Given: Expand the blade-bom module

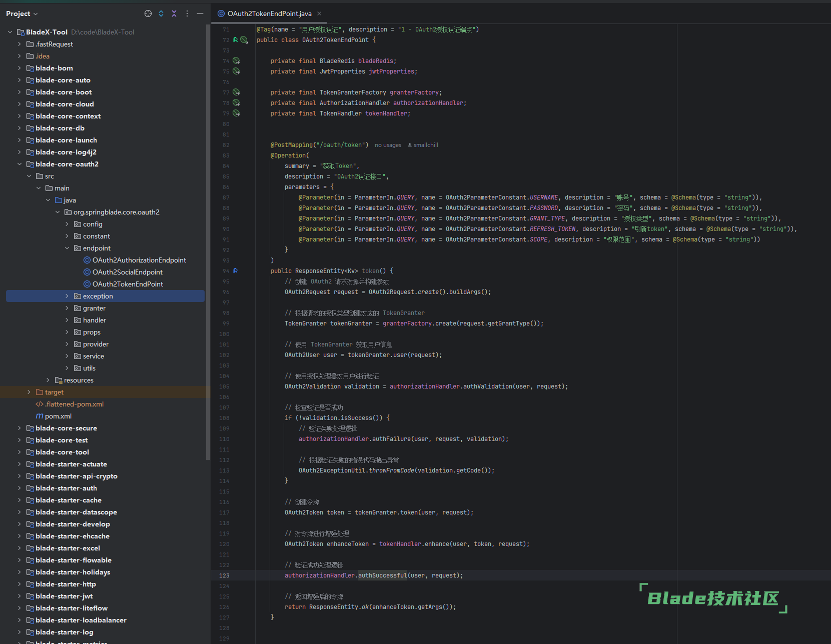Looking at the screenshot, I should click(x=20, y=68).
